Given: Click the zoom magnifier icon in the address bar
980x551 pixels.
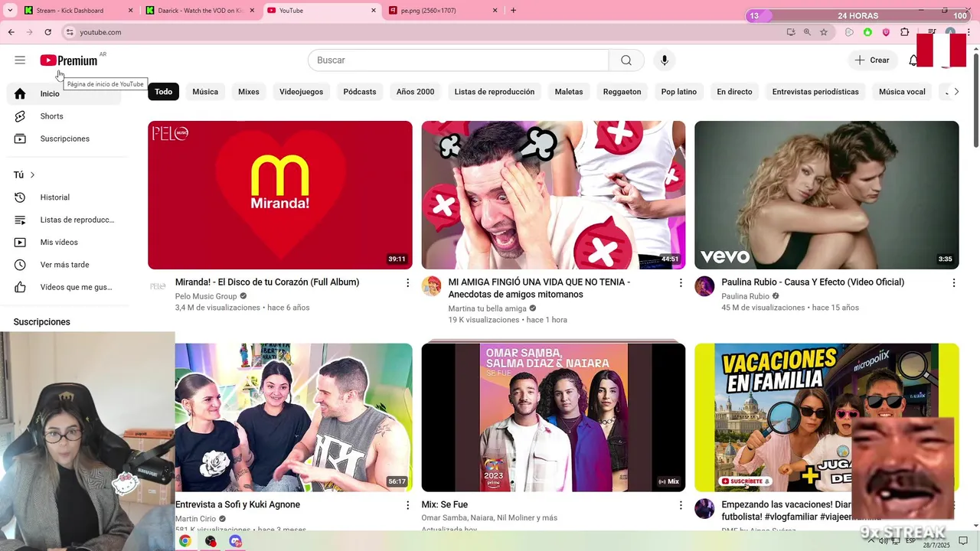Looking at the screenshot, I should click(807, 32).
